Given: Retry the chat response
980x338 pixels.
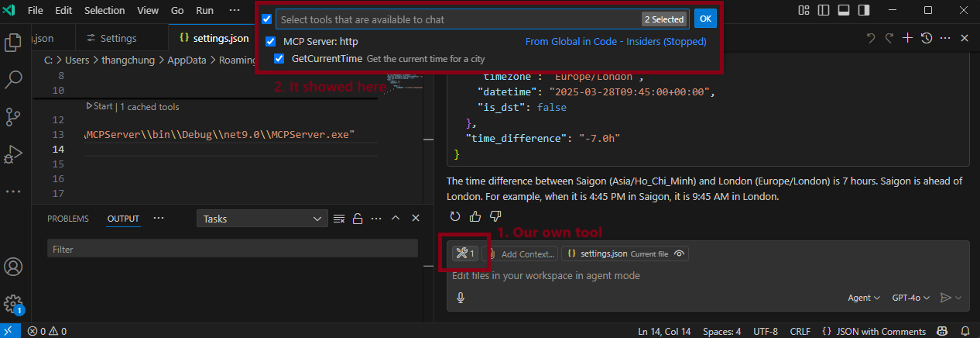Looking at the screenshot, I should tap(455, 216).
